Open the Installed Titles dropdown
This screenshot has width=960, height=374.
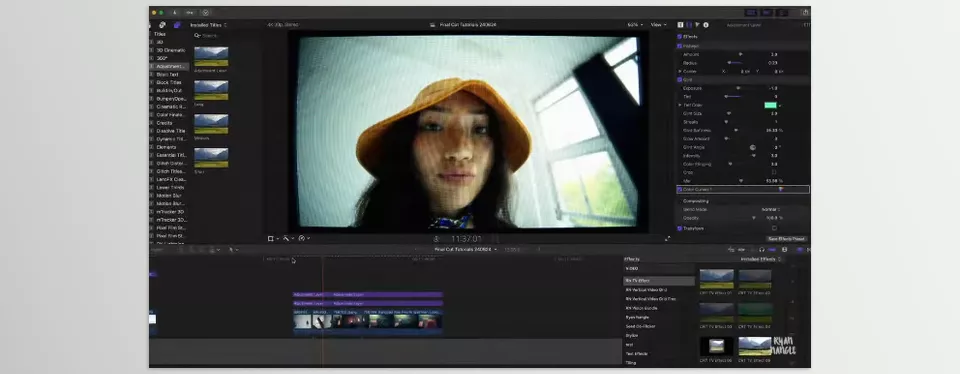(208, 25)
